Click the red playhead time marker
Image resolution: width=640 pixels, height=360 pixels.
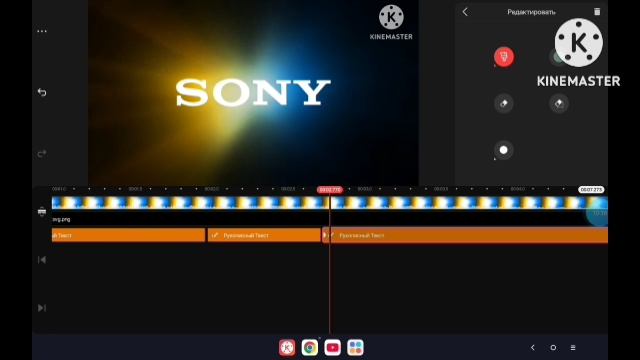point(330,190)
